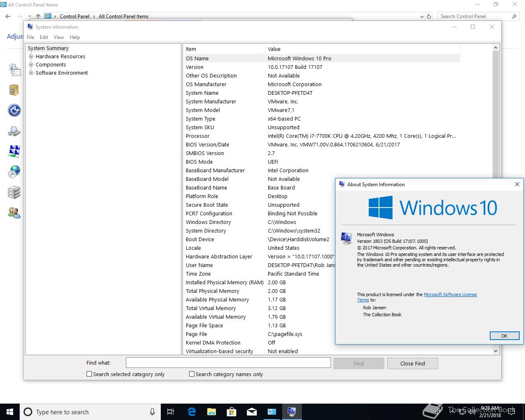Click the Find button

point(359,363)
